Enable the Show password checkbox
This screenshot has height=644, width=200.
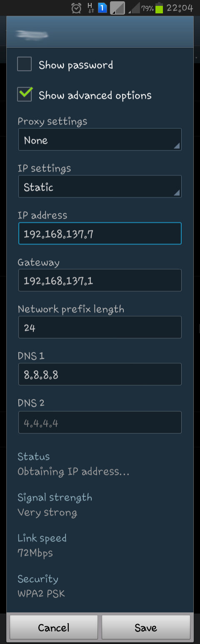click(x=25, y=65)
